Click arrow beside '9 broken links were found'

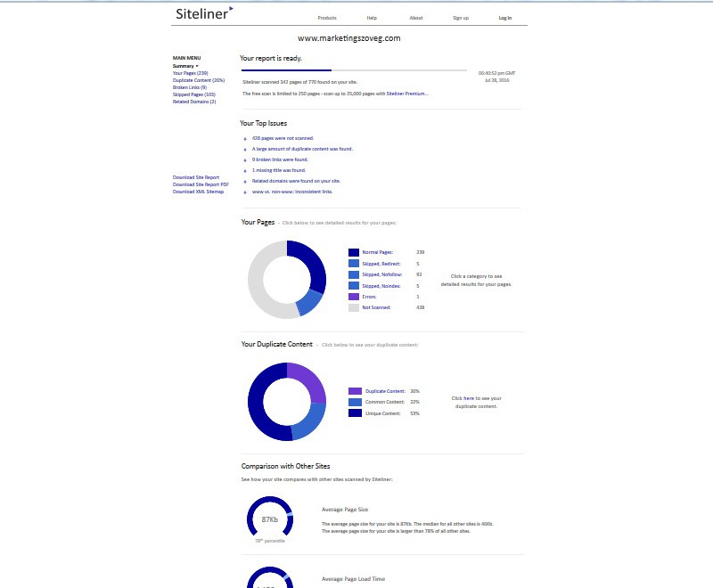245,160
